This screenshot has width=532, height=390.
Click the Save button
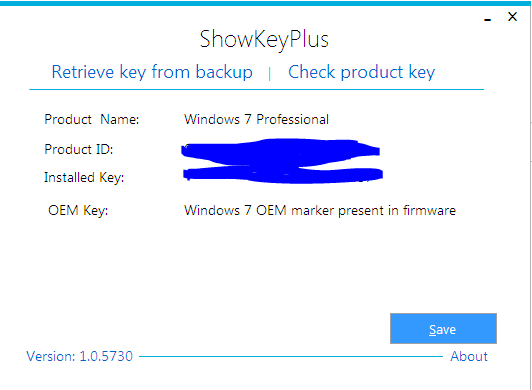(443, 329)
